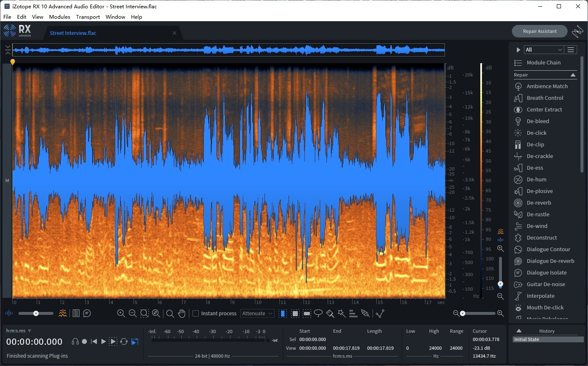Enable the Instant process checkbox
The height and width of the screenshot is (366, 588).
(x=195, y=313)
